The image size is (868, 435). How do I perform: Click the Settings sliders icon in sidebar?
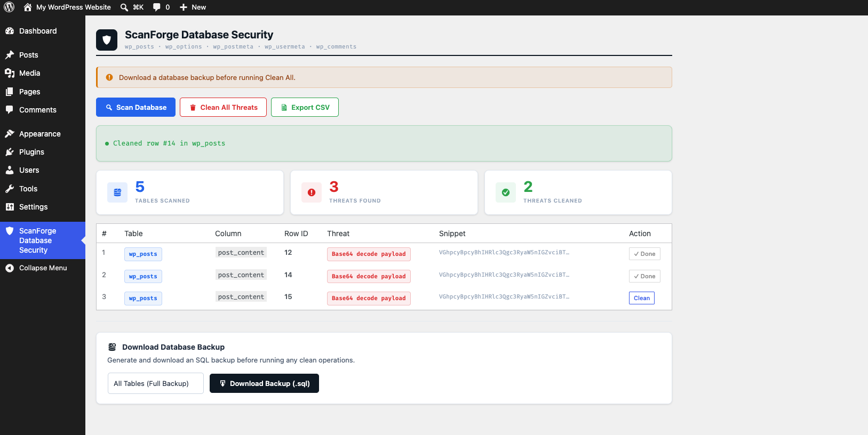[10, 207]
